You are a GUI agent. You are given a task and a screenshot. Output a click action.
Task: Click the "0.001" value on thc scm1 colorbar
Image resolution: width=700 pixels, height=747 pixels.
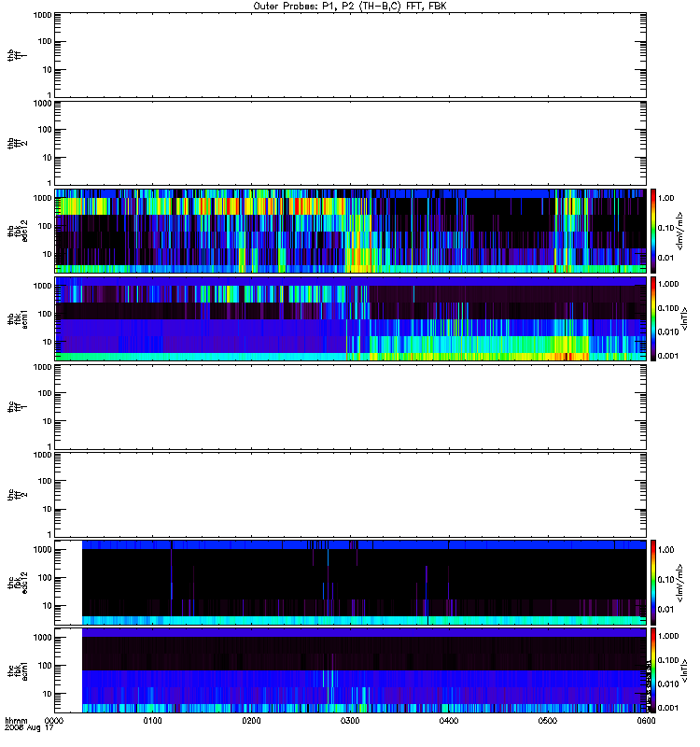[x=668, y=708]
